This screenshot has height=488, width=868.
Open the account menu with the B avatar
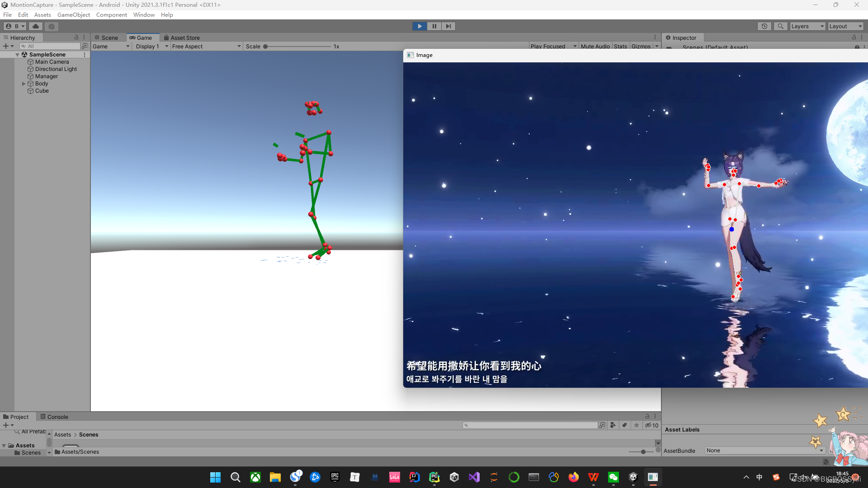(14, 26)
